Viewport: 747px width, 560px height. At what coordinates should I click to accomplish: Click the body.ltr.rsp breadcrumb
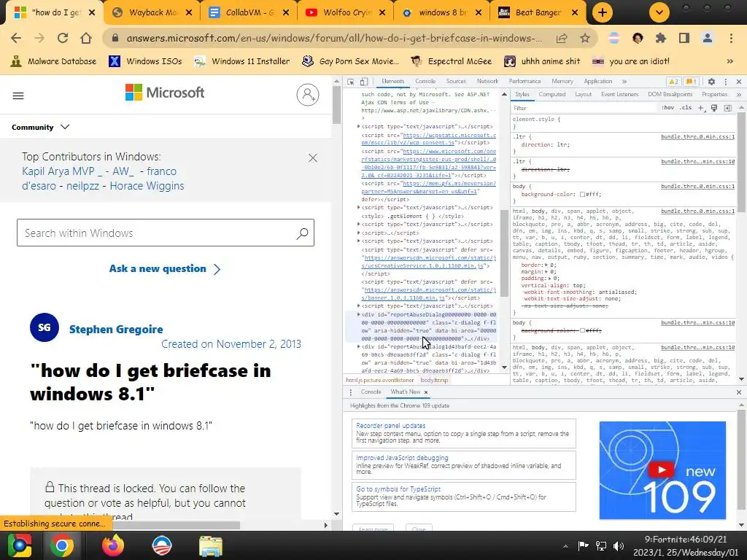434,380
